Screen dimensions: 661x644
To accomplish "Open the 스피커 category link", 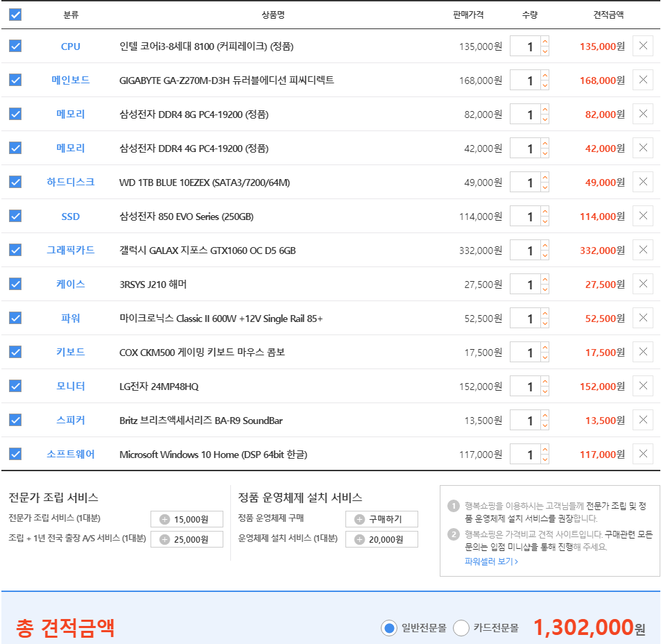I will pos(70,420).
